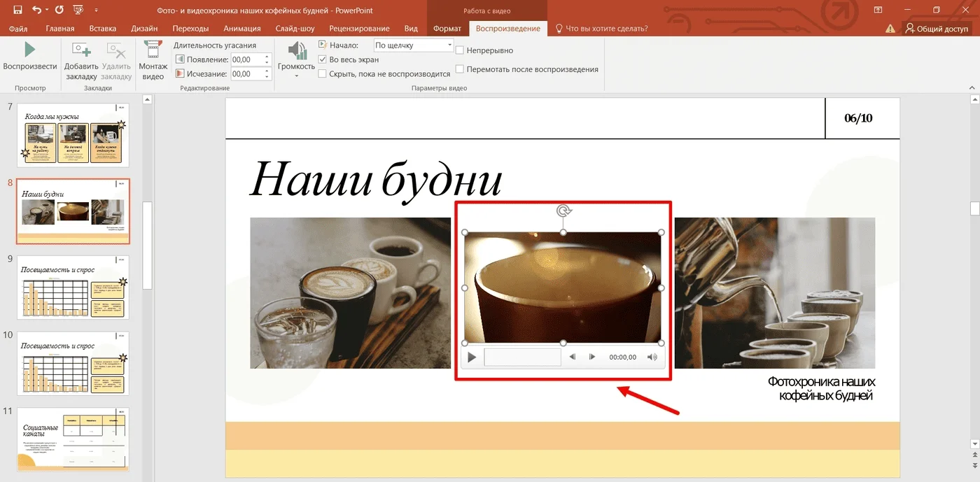This screenshot has width=980, height=482.
Task: Enable the Непрерывно checkbox
Action: point(460,50)
